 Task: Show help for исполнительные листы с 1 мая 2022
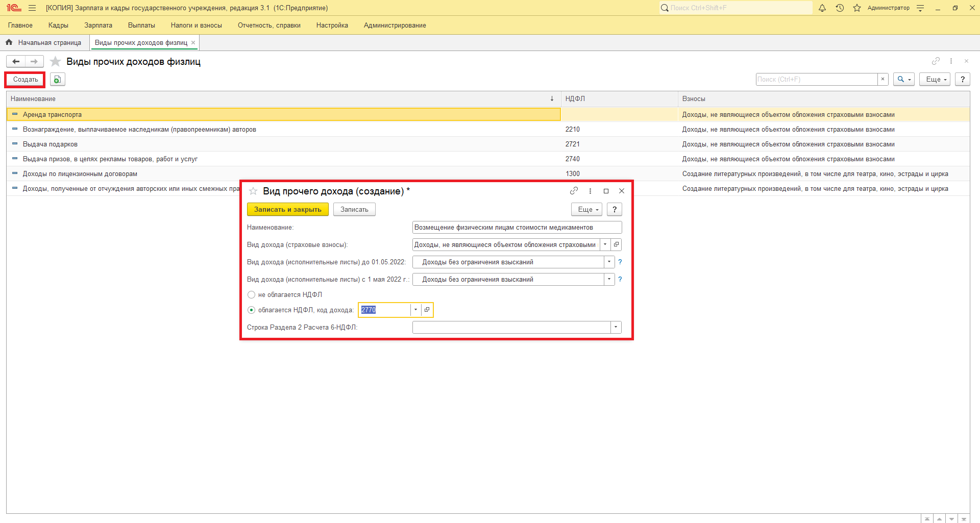620,279
